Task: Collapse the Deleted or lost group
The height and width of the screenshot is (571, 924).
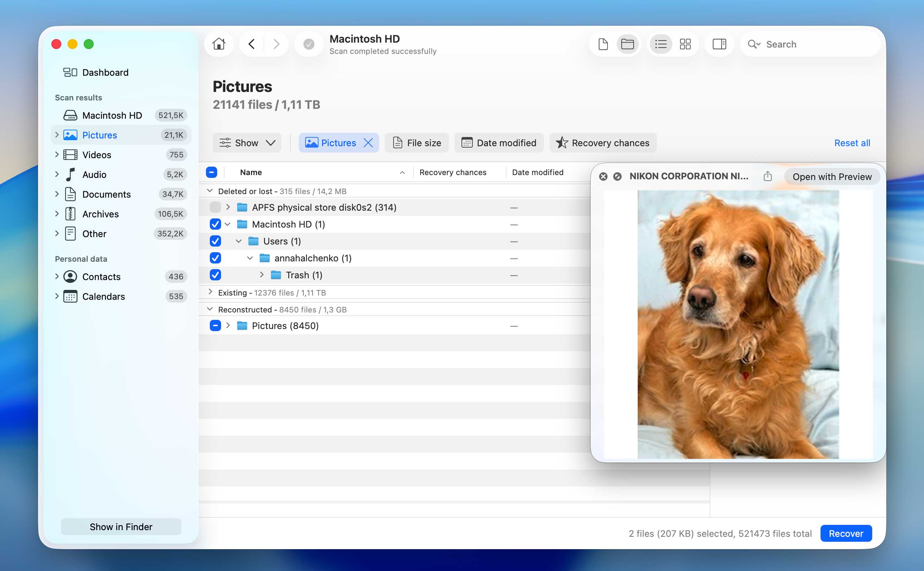Action: [210, 191]
